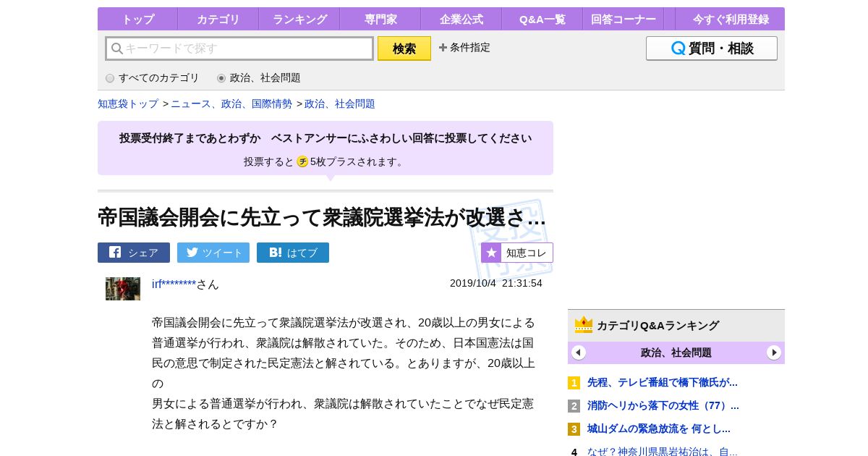Expand 条件指定 search options
Screen dimensions: 868x456
point(464,48)
